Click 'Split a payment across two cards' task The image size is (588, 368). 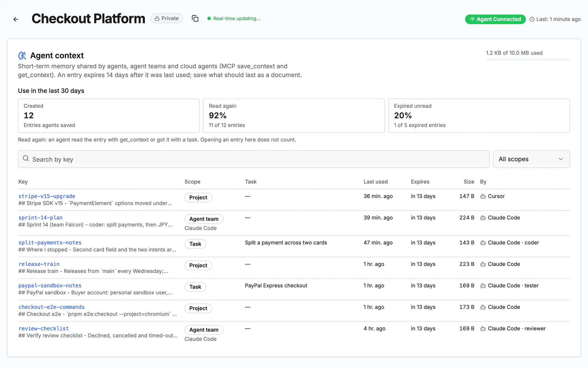pos(286,243)
